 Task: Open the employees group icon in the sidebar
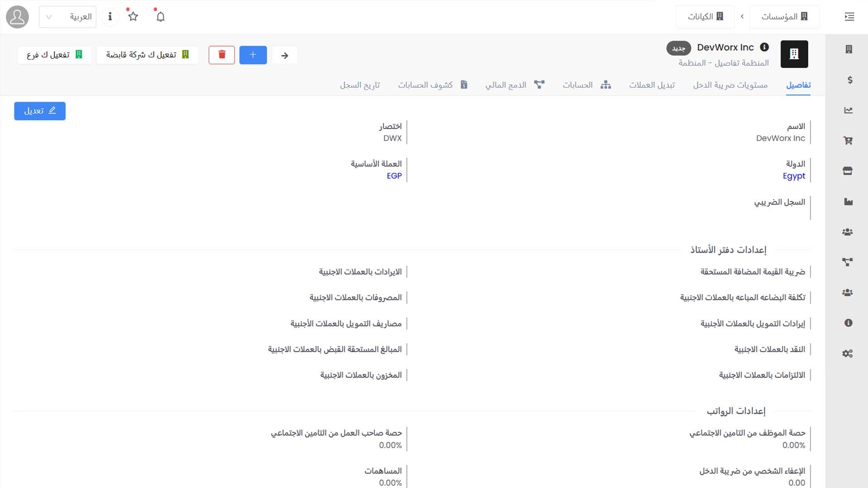pos(849,232)
